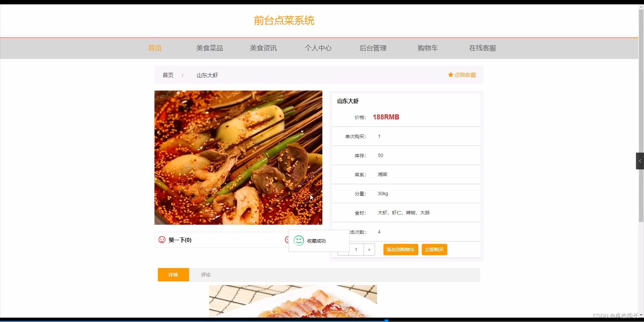Click the ingredients text 大虾，虾仁，辣椒，大蒜
The width and height of the screenshot is (644, 322).
click(x=404, y=213)
